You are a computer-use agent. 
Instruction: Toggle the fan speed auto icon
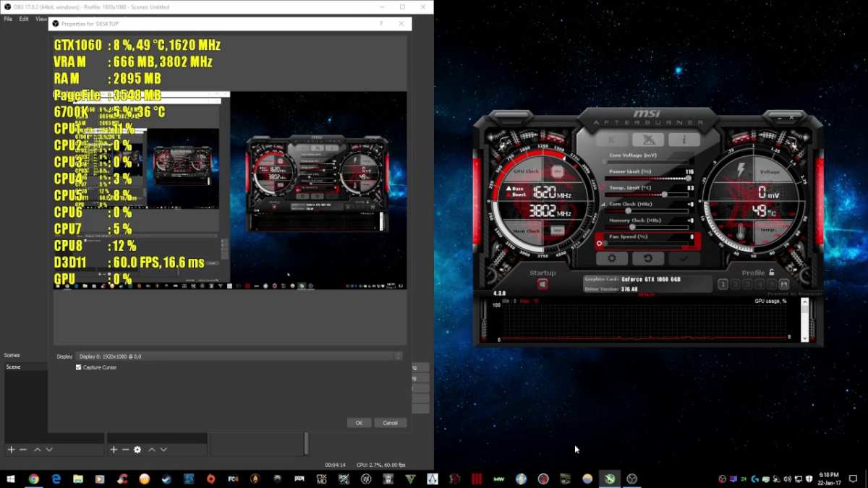point(600,244)
